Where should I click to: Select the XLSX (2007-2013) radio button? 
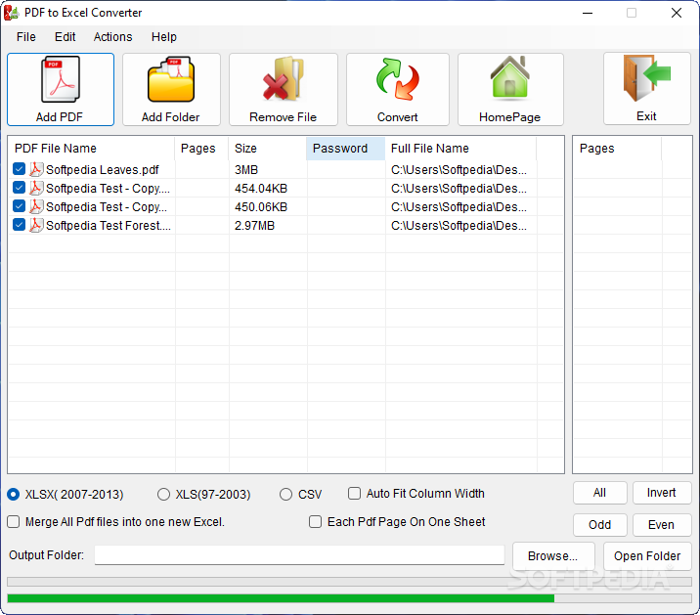[x=14, y=495]
